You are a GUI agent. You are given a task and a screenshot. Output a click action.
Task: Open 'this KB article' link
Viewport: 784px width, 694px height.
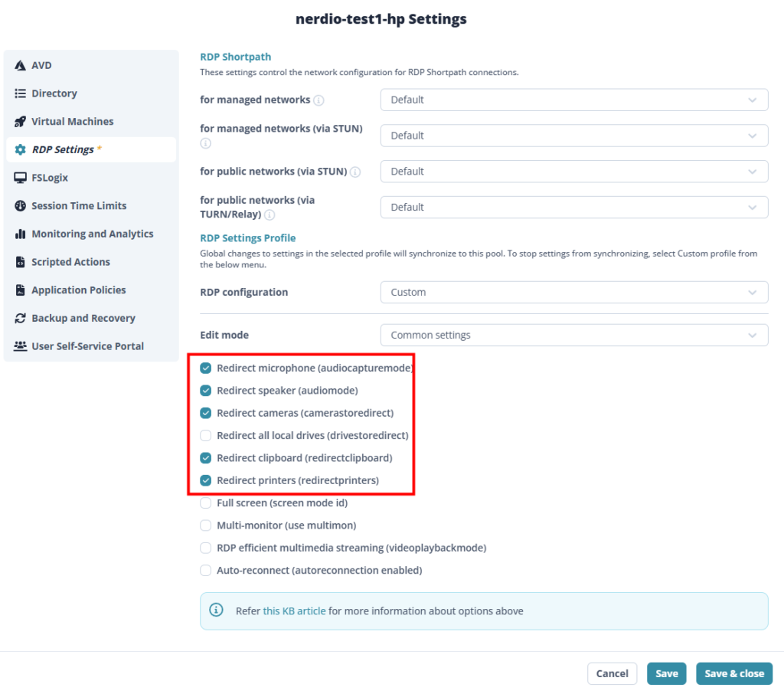pyautogui.click(x=294, y=611)
